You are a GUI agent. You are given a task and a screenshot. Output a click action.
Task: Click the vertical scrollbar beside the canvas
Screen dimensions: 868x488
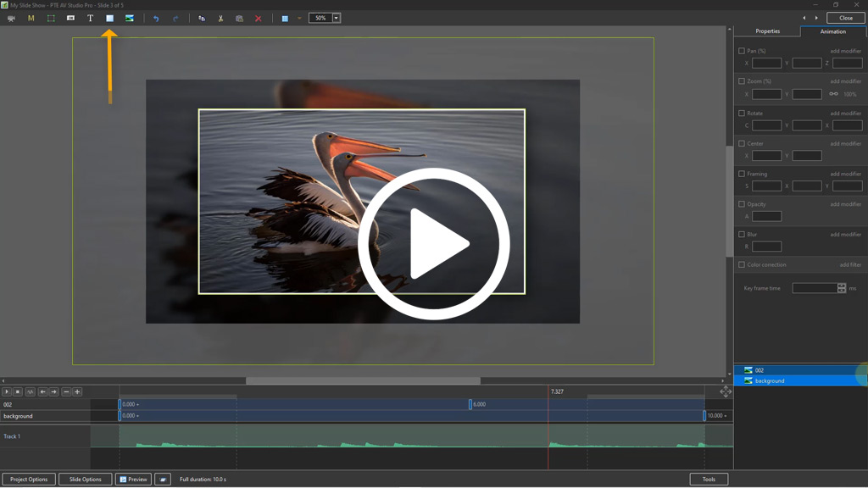coord(729,202)
